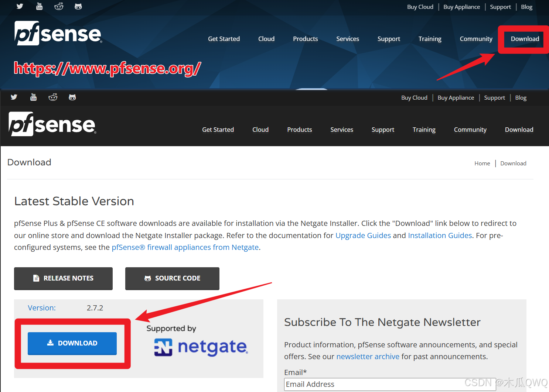Select Download highlighted in the top navigation
This screenshot has width=549, height=392.
click(525, 39)
